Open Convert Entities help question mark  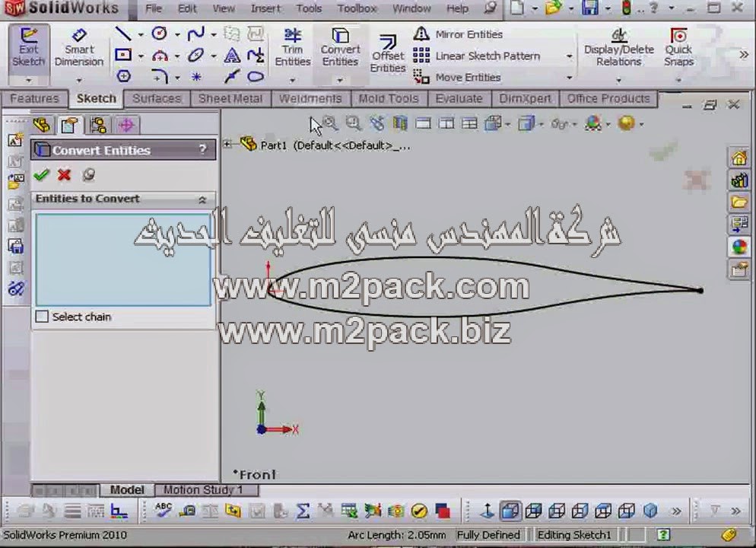[203, 149]
